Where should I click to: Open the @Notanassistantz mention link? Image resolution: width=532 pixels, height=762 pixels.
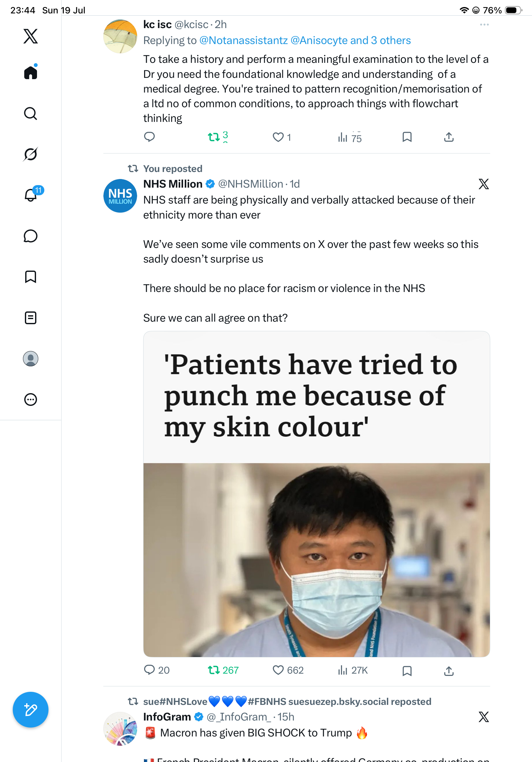coord(243,40)
